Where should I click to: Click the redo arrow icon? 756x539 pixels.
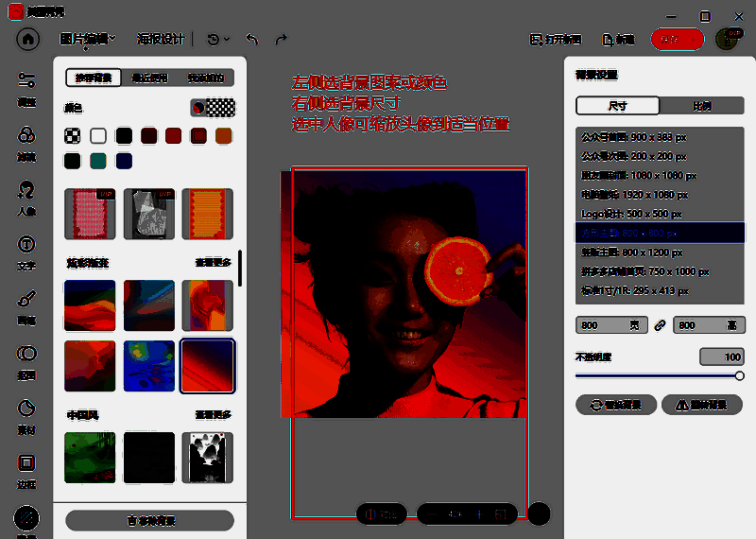point(281,40)
